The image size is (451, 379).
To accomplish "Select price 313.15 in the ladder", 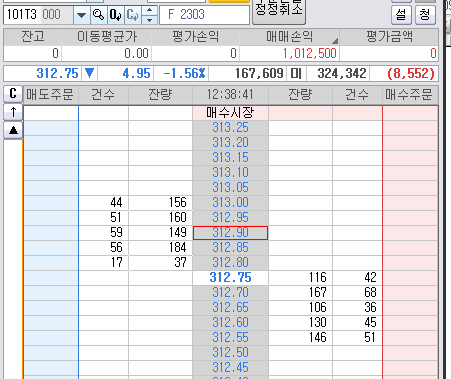I will point(230,158).
